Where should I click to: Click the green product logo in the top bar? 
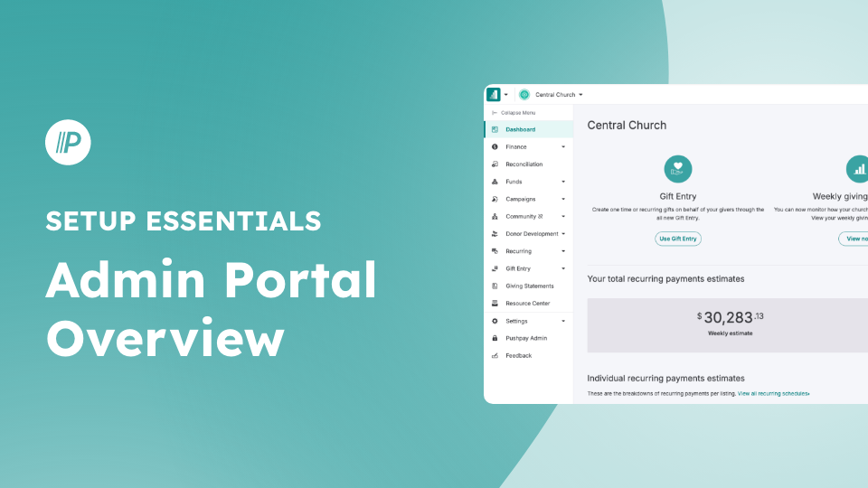pos(493,94)
